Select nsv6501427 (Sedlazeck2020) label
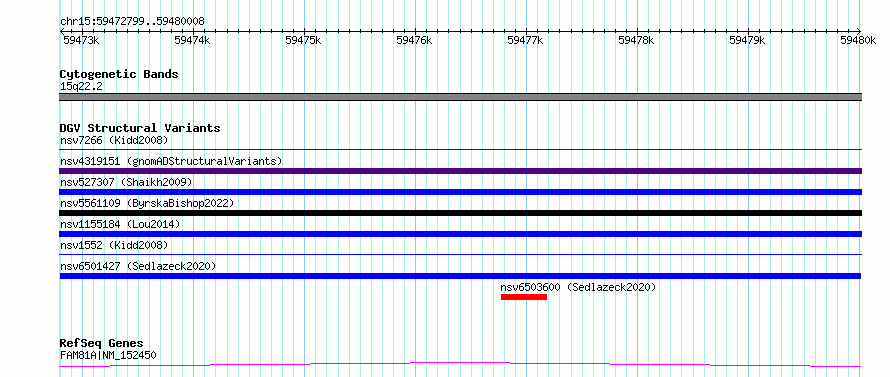The height and width of the screenshot is (377, 890). 138,266
